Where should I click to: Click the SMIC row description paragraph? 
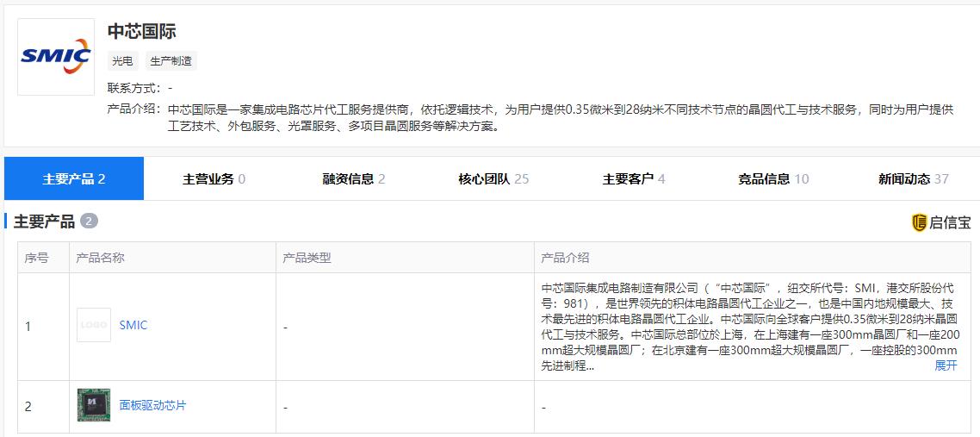click(x=748, y=327)
